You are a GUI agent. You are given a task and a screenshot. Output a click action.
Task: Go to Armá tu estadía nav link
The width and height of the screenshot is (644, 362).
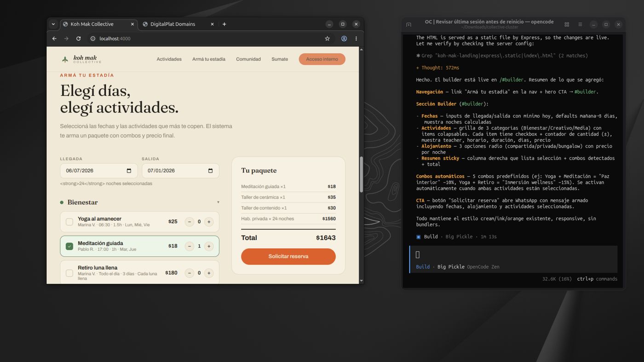click(209, 59)
